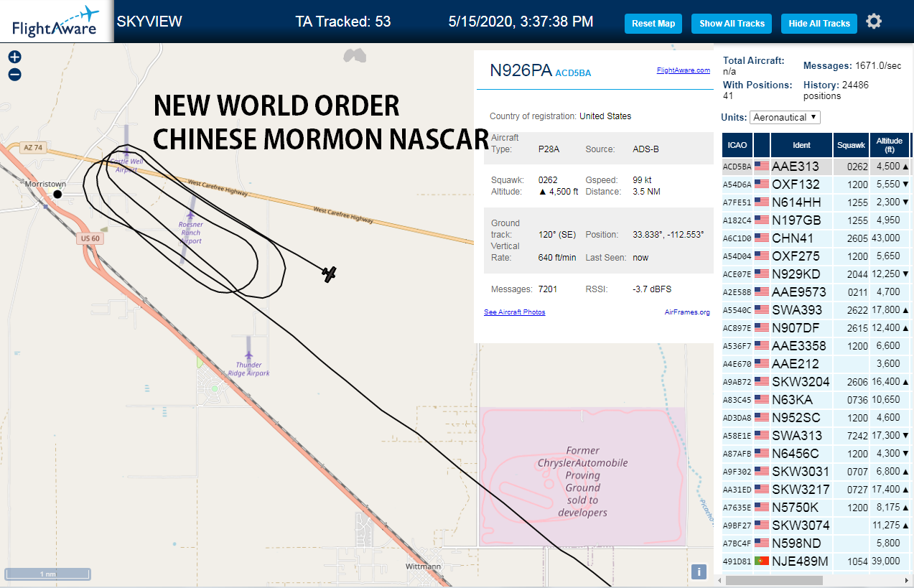Click the AZ 74 highway shield
The image size is (914, 588).
pos(33,147)
